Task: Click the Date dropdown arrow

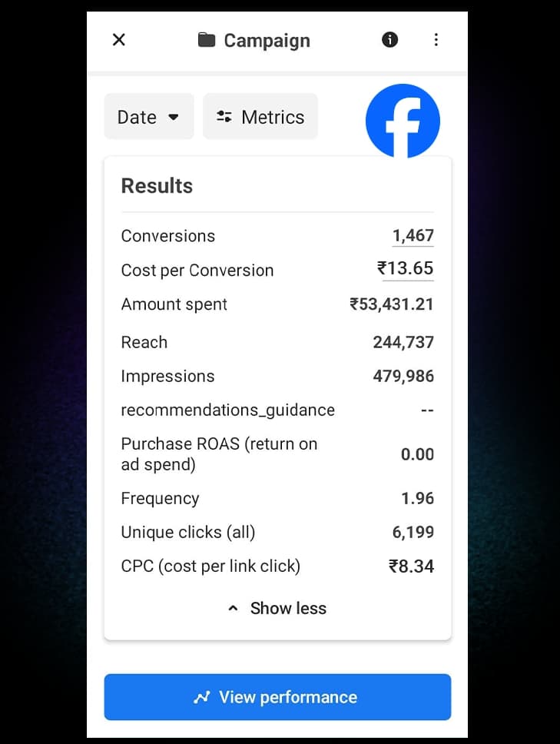Action: (x=174, y=118)
